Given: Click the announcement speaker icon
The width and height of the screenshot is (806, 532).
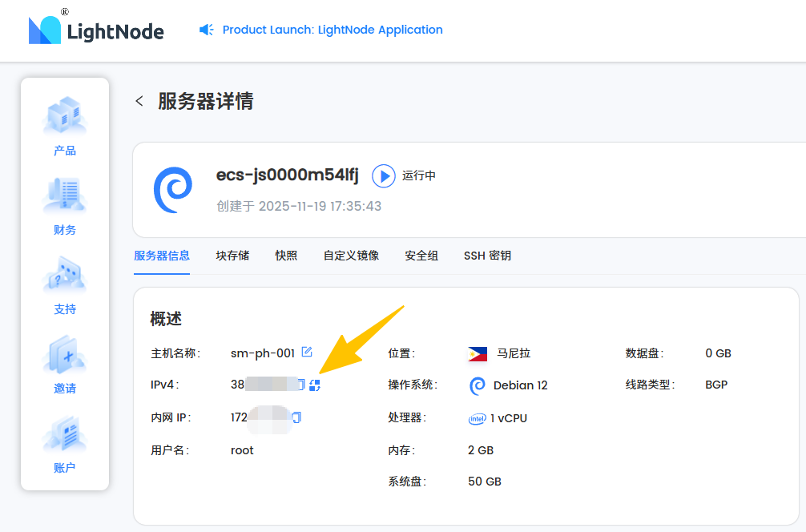Looking at the screenshot, I should pyautogui.click(x=207, y=30).
